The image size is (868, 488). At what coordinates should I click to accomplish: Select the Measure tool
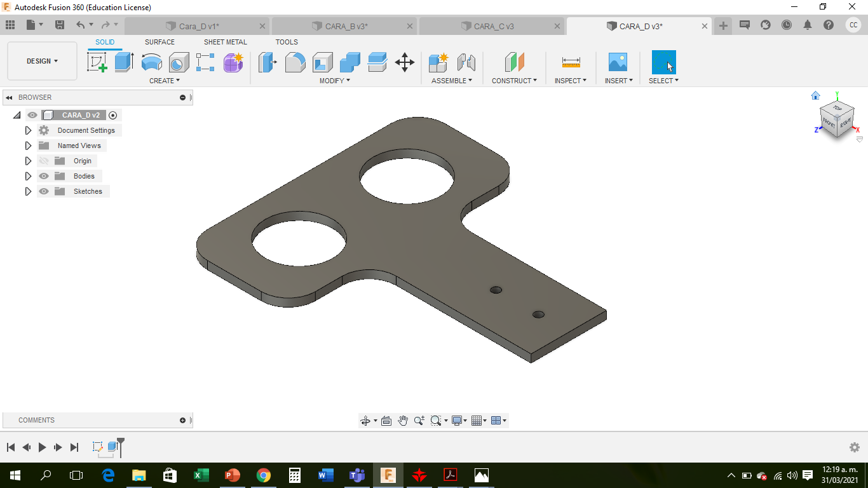coord(571,62)
